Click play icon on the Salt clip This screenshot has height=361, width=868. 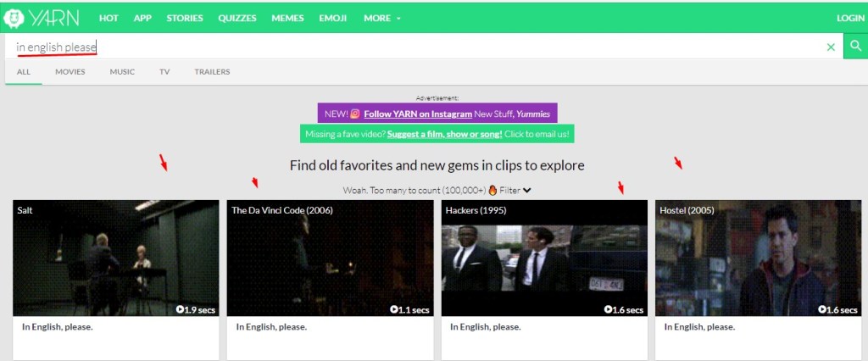(181, 310)
